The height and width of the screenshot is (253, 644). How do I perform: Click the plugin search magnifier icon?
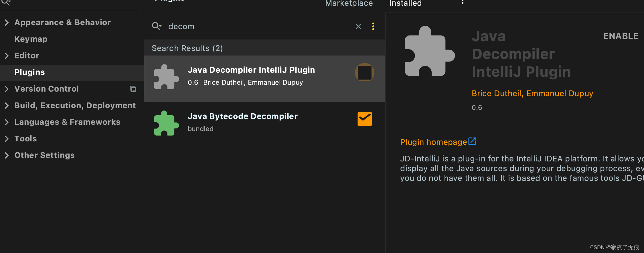[157, 26]
